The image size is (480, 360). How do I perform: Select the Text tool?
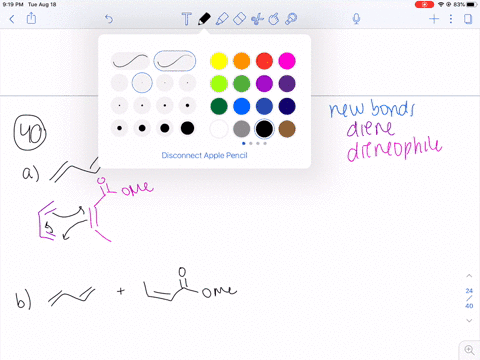(186, 19)
